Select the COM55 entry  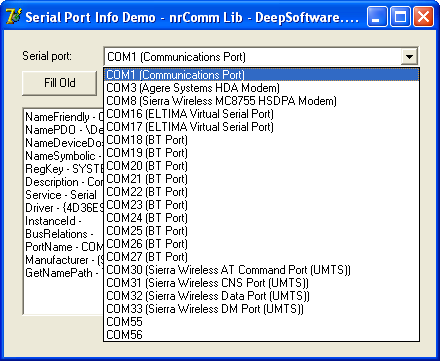click(262, 322)
